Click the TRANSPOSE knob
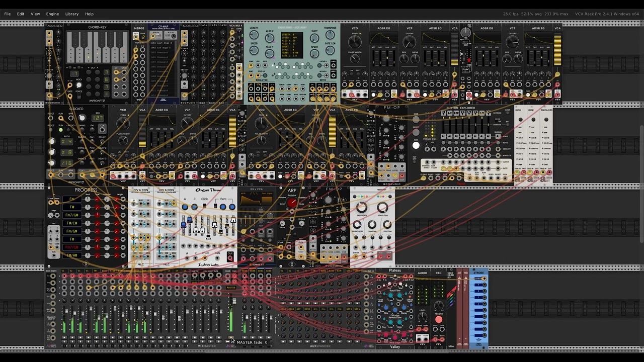 pyautogui.click(x=330, y=35)
